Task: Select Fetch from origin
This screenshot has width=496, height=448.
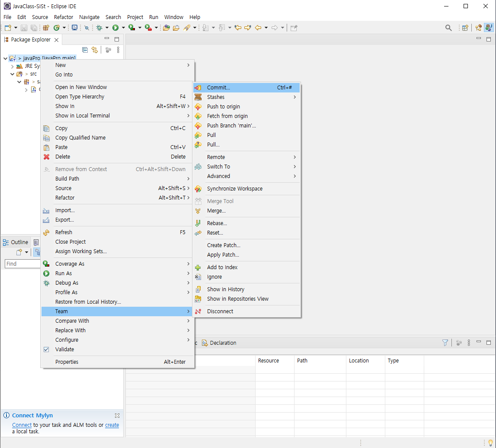Action: coord(247,116)
